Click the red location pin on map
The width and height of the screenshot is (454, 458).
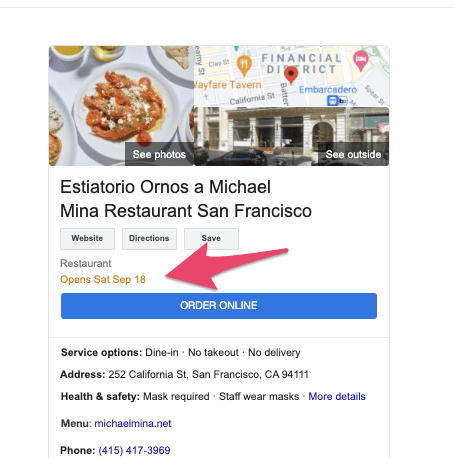291,75
